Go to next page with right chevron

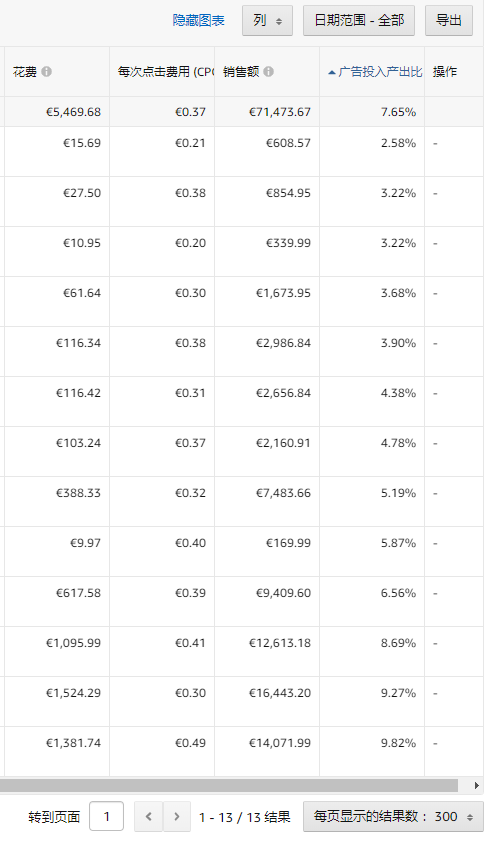pos(176,816)
